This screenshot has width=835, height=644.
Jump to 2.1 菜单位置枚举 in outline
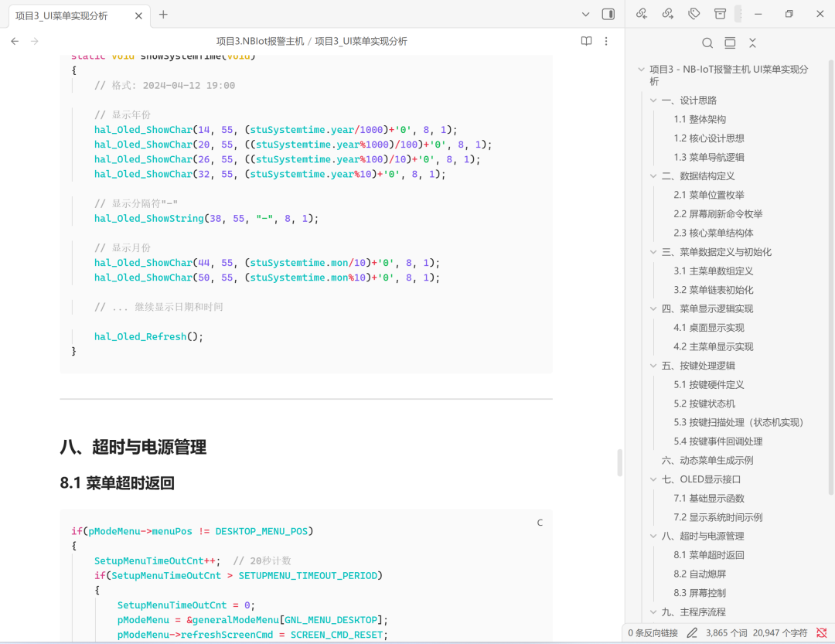click(x=709, y=195)
